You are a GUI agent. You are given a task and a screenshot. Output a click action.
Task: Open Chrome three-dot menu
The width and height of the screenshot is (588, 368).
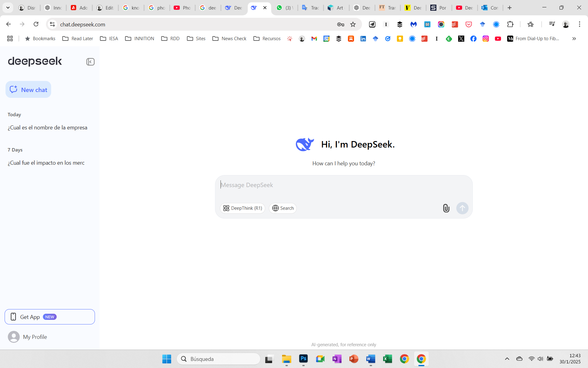click(x=579, y=24)
